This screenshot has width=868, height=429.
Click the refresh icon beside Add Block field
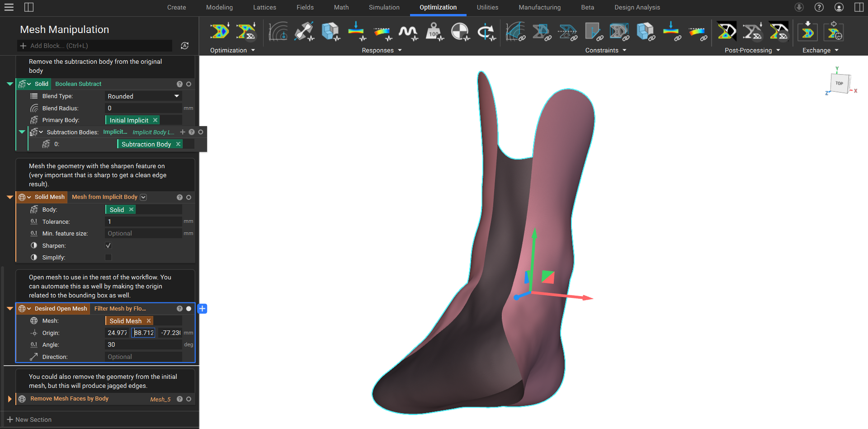coord(184,46)
